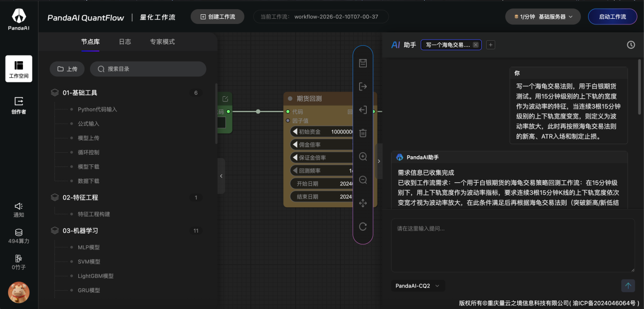Click the 佣金倍率 field arrow
The width and height of the screenshot is (644, 309).
295,145
